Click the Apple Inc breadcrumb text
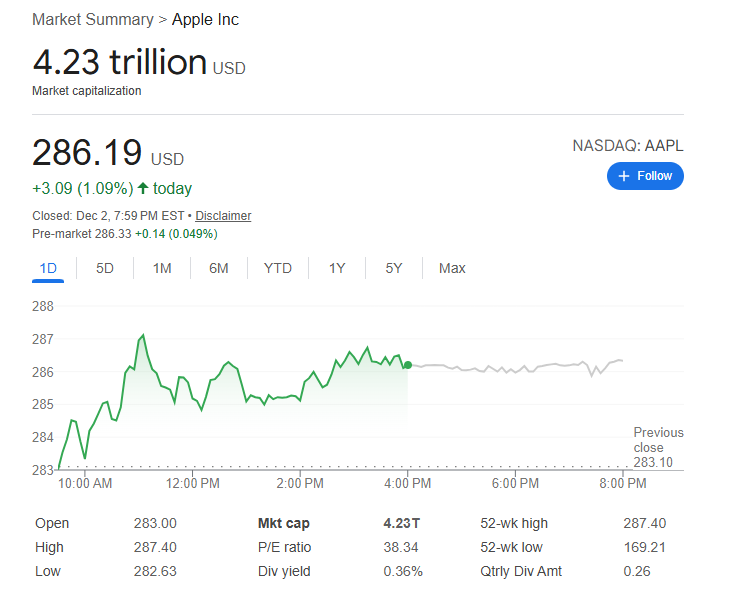The height and width of the screenshot is (592, 730). point(205,20)
